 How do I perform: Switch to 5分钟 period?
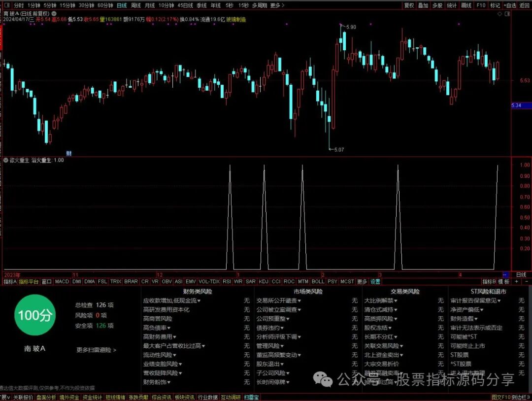(50, 5)
